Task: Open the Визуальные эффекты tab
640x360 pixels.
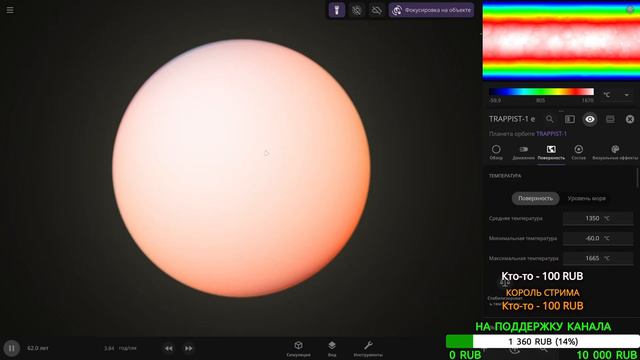Action: tap(615, 152)
